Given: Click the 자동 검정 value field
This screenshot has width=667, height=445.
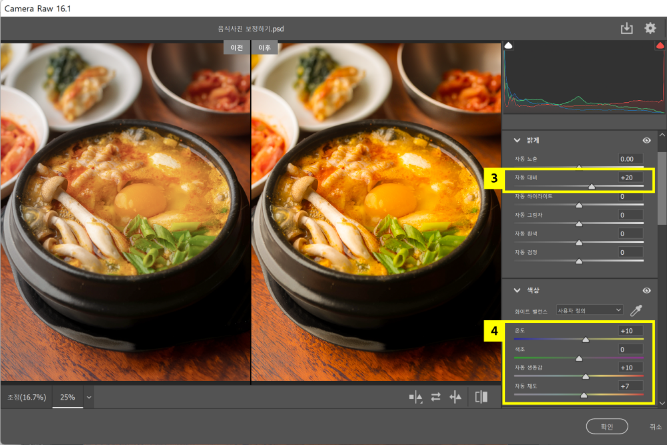Looking at the screenshot, I should pos(630,252).
